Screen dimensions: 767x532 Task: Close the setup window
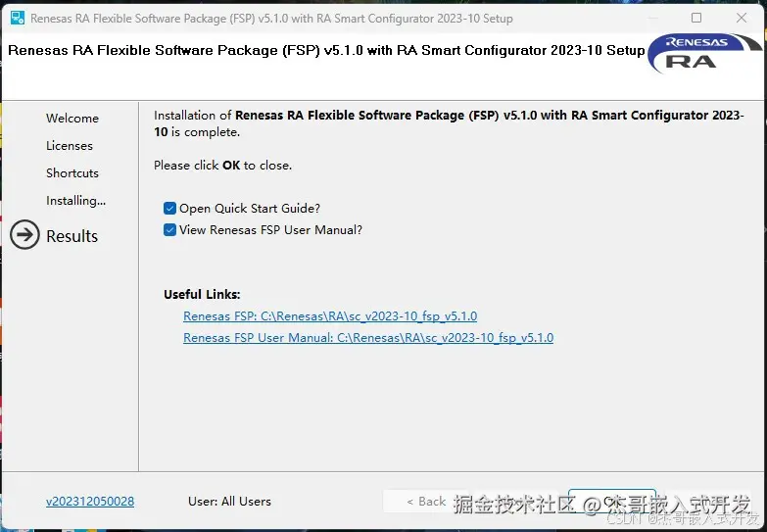point(741,18)
